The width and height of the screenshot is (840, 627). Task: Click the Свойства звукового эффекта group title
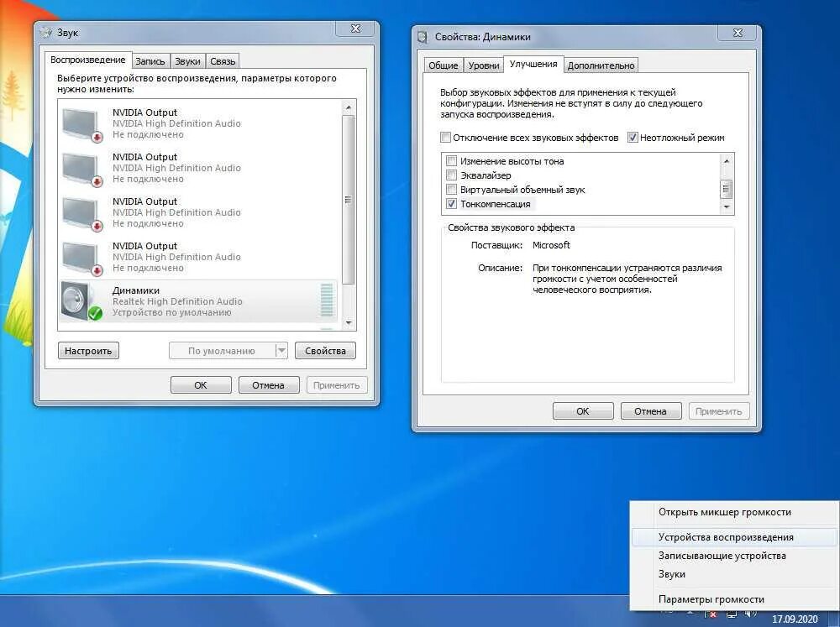click(511, 227)
